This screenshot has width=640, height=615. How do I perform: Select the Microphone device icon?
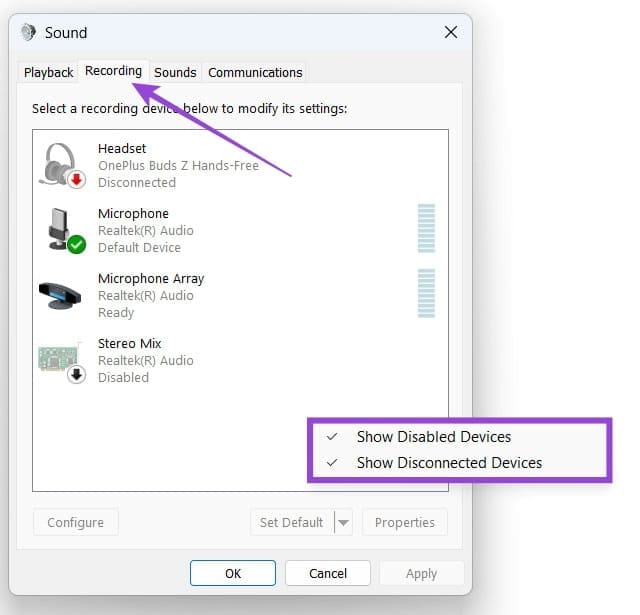[x=60, y=229]
